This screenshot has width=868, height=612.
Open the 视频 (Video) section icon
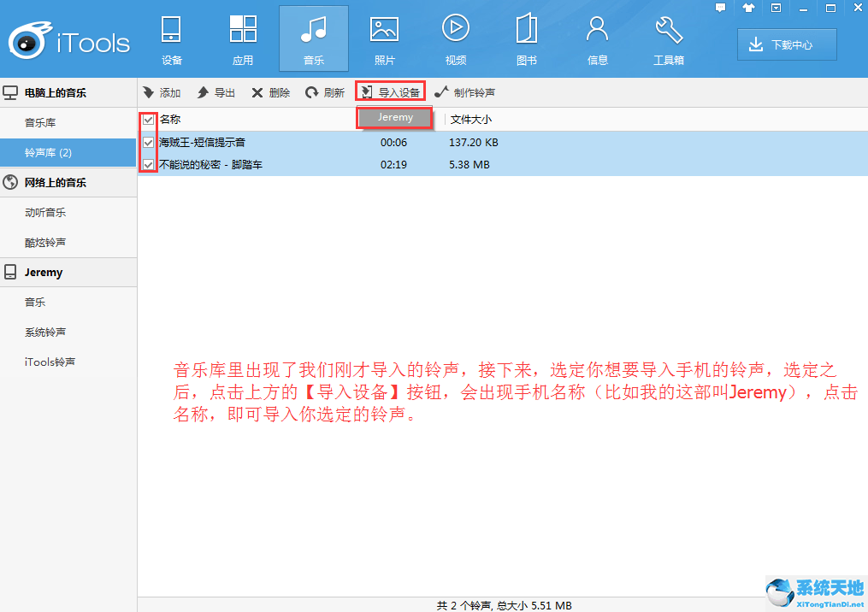click(x=456, y=39)
